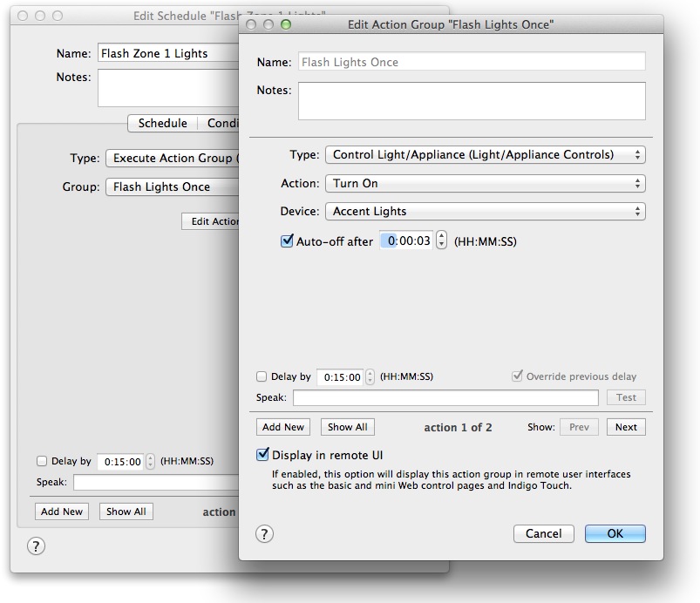Click Cancel in Edit Action Group dialog
This screenshot has width=700, height=603.
click(544, 534)
